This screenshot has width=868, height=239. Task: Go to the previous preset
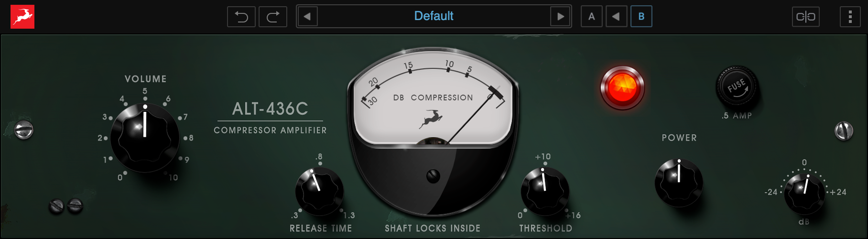(307, 17)
